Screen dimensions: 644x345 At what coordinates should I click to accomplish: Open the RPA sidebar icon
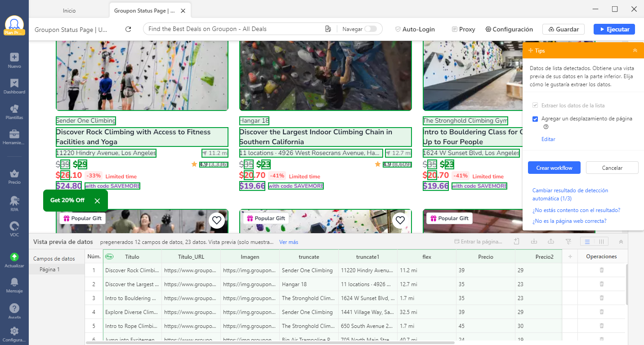click(14, 204)
